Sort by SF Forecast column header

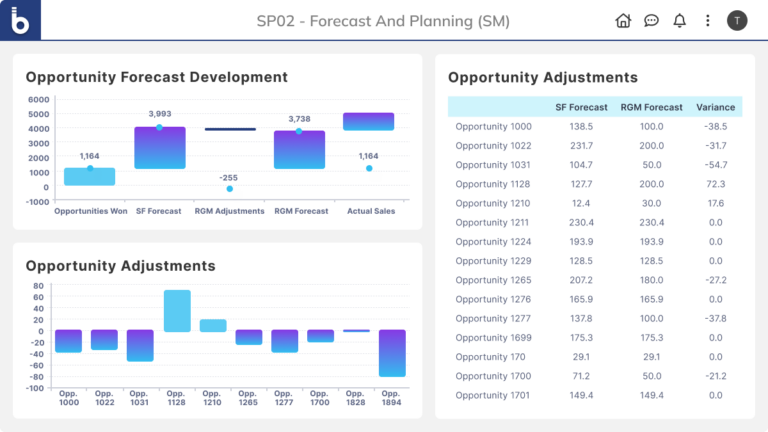581,107
